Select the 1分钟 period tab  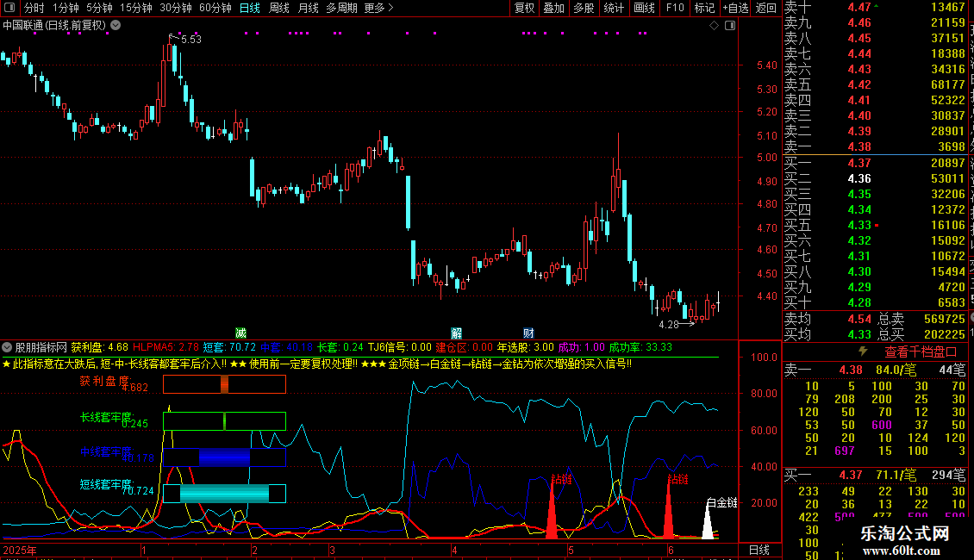tap(66, 8)
